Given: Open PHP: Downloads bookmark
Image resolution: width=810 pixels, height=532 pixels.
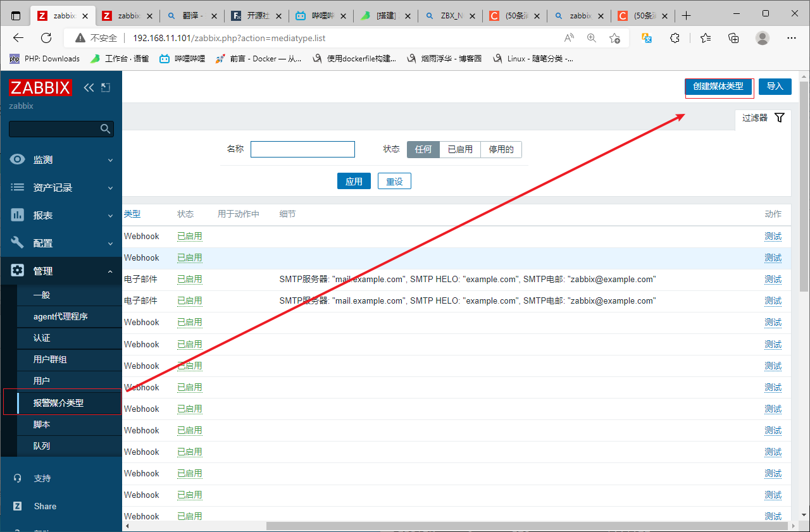Looking at the screenshot, I should [44, 58].
